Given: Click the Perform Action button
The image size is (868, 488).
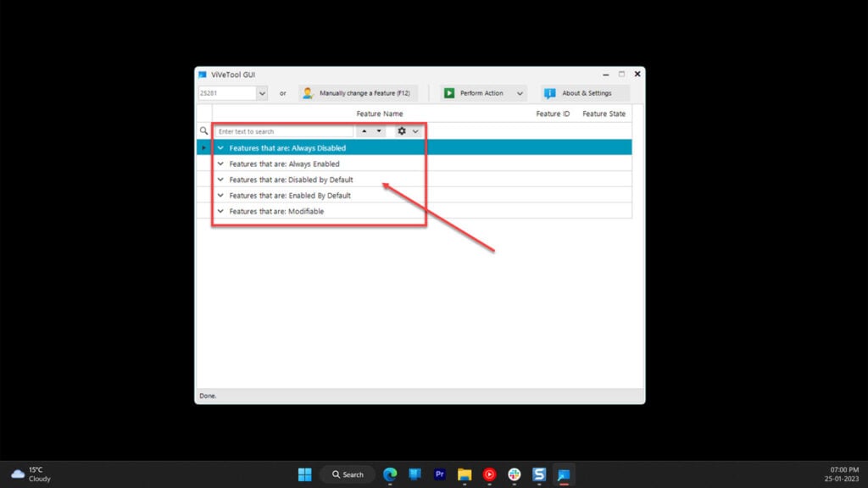Looking at the screenshot, I should (x=476, y=93).
